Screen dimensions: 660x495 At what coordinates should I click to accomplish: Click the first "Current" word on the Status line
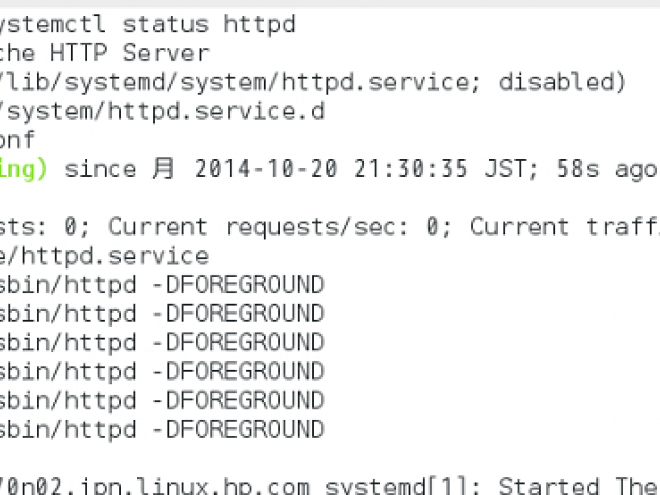158,226
